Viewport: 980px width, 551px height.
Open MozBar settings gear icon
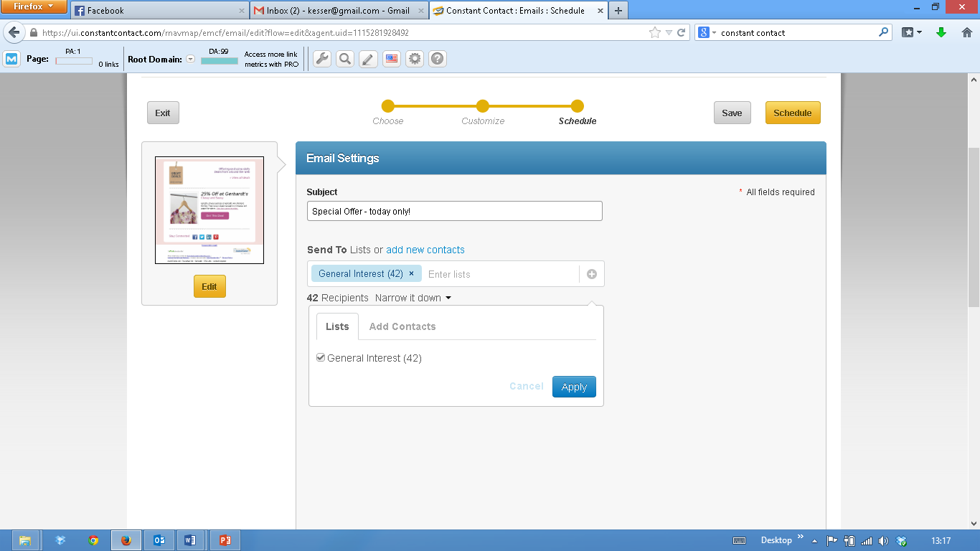coord(415,59)
